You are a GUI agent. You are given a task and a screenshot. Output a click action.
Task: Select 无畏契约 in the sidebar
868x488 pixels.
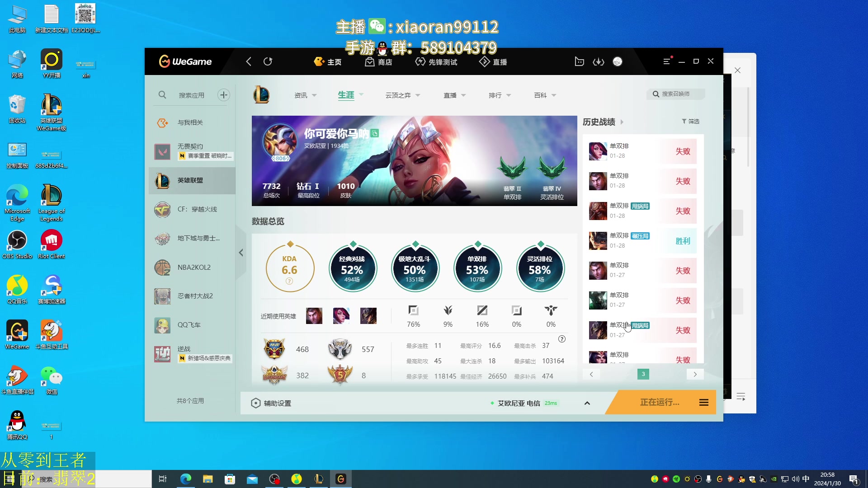coord(192,151)
